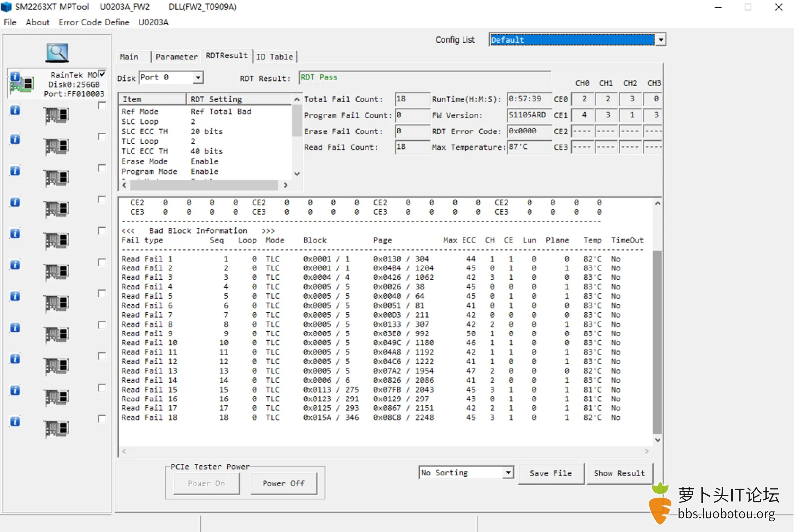The image size is (794, 532).
Task: Click the RDT Setting vertical scrollbar thumb
Action: coord(297,121)
